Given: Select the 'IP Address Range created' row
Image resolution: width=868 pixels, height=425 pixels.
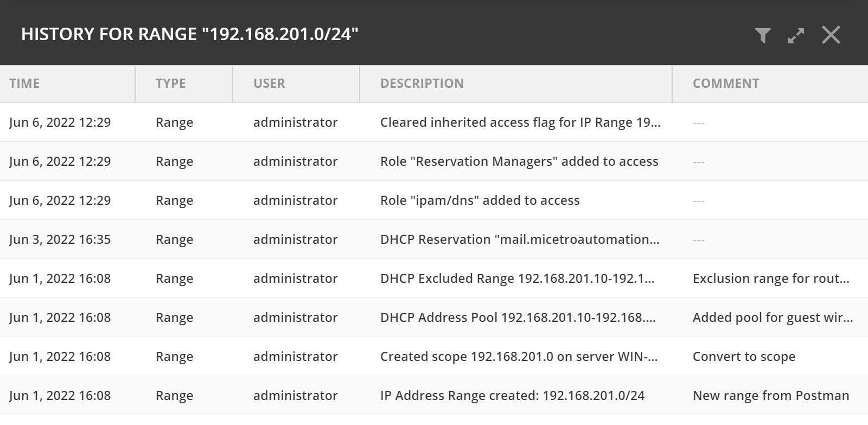Looking at the screenshot, I should [434, 396].
